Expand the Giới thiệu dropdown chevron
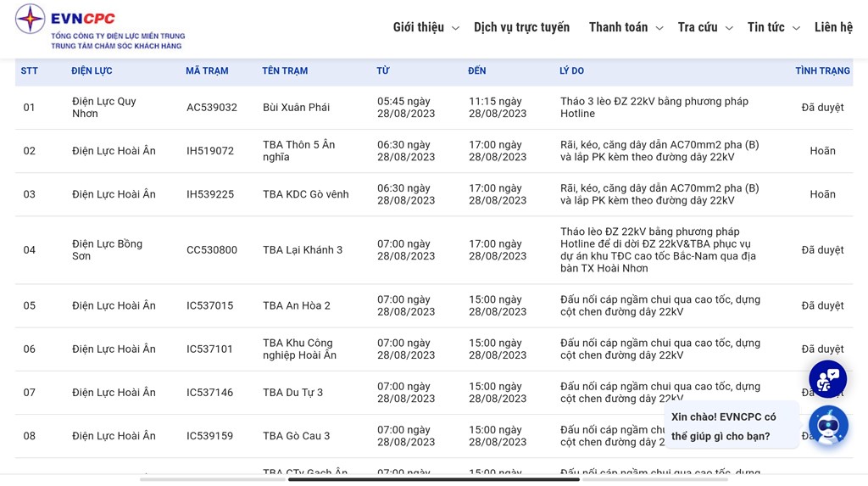The height and width of the screenshot is (486, 868). coord(455,28)
